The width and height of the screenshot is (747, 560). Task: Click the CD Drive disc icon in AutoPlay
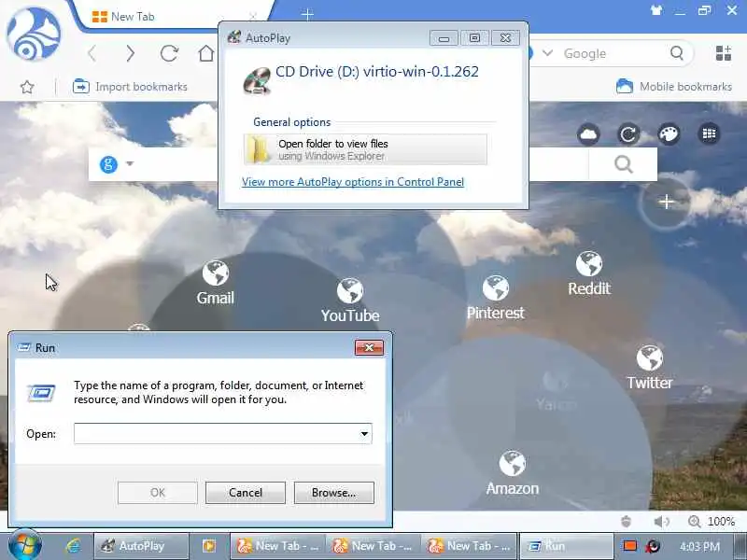257,80
